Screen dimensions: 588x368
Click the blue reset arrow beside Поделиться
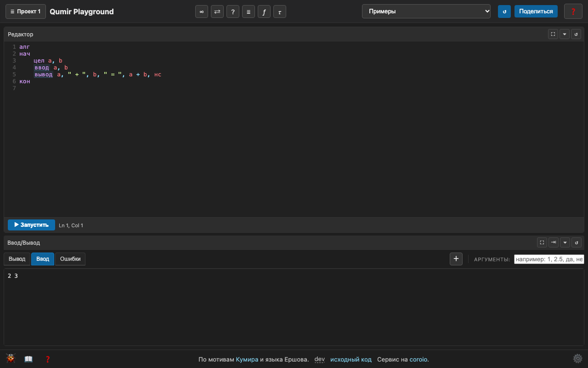pyautogui.click(x=504, y=11)
